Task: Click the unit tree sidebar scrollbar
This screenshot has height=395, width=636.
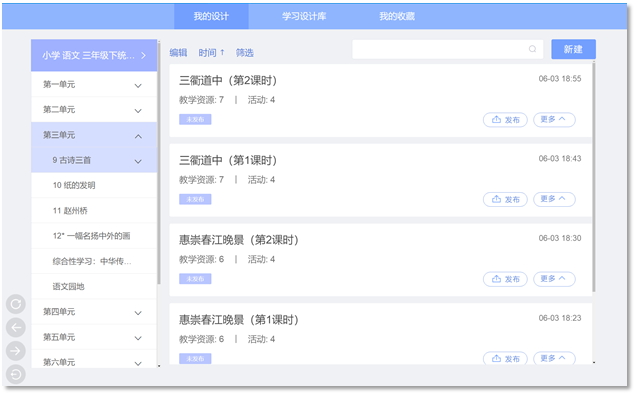Action: tap(159, 162)
